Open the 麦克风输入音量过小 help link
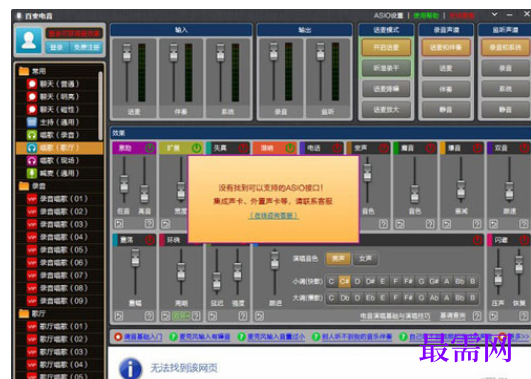Viewport: 531px width, 379px height. 276,337
